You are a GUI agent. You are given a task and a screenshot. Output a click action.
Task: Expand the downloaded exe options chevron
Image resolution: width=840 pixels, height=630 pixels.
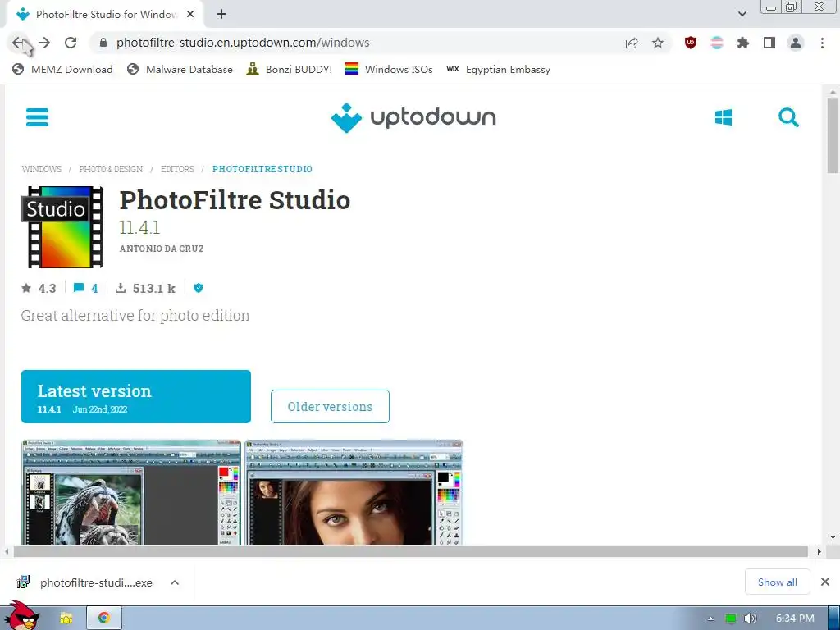pyautogui.click(x=175, y=582)
